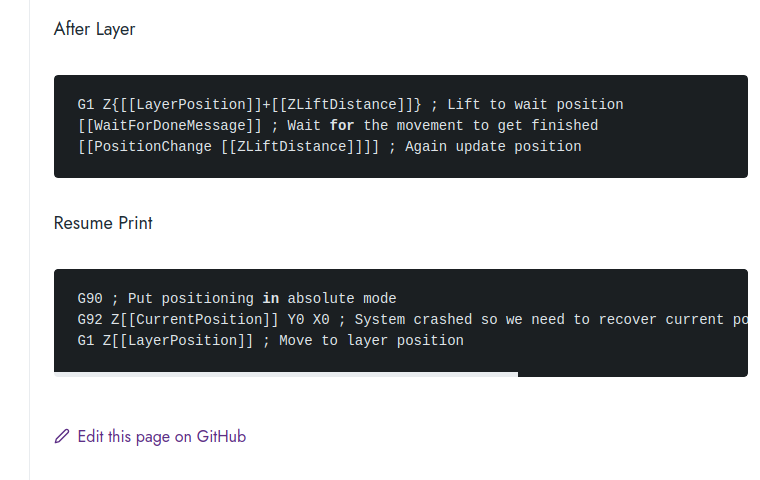The image size is (760, 480).
Task: Click "Y0 X0" in the G92 line
Action: [x=308, y=319]
